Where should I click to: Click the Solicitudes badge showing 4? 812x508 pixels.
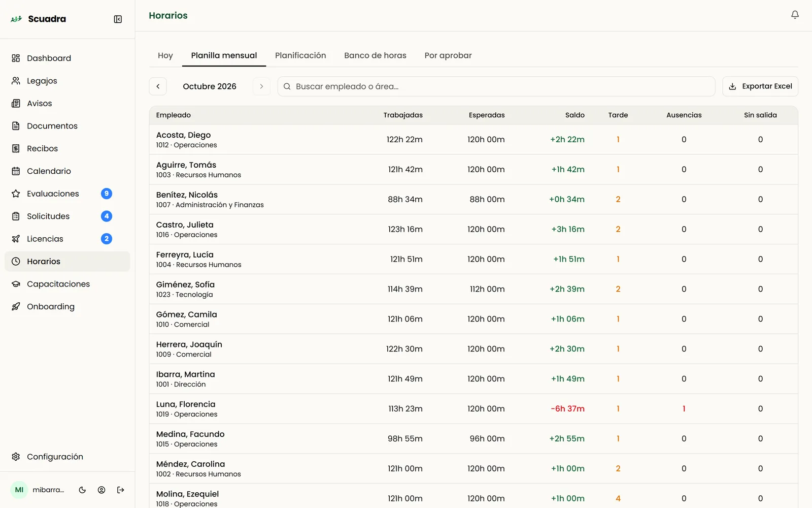107,216
